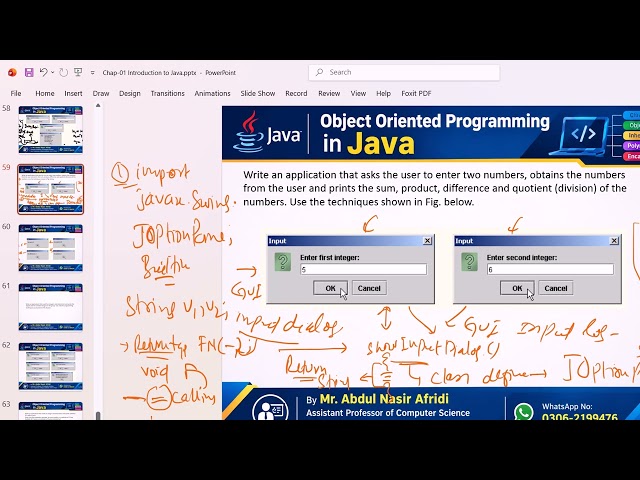The height and width of the screenshot is (480, 640).
Task: Close the first Input dialog
Action: (x=427, y=241)
